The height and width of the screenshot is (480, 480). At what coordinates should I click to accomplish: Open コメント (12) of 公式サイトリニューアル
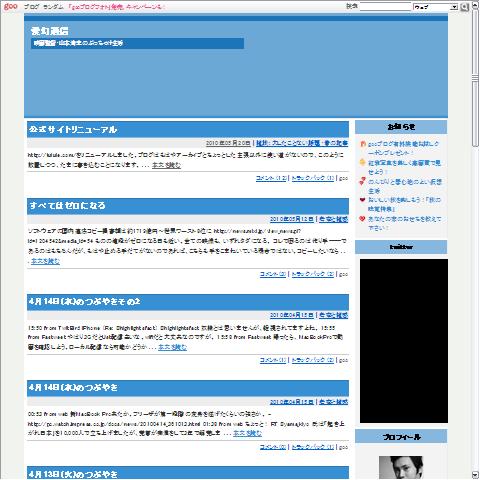tap(271, 178)
